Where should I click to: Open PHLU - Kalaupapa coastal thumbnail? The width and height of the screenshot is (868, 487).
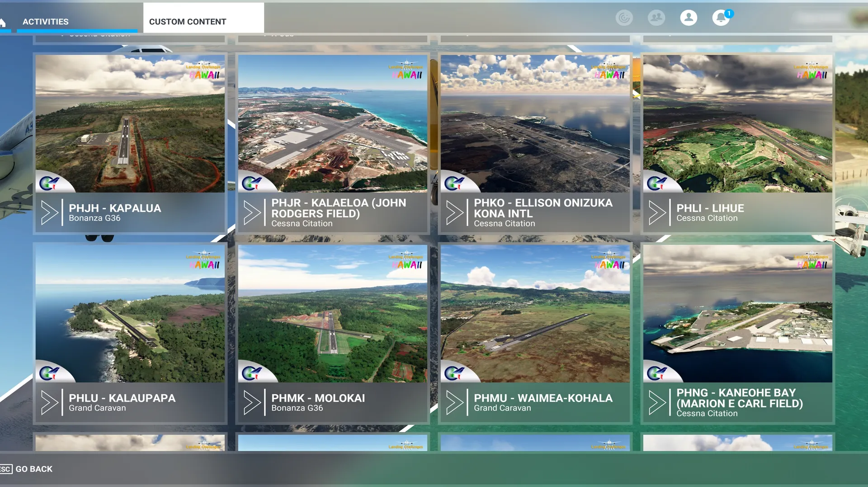click(130, 313)
